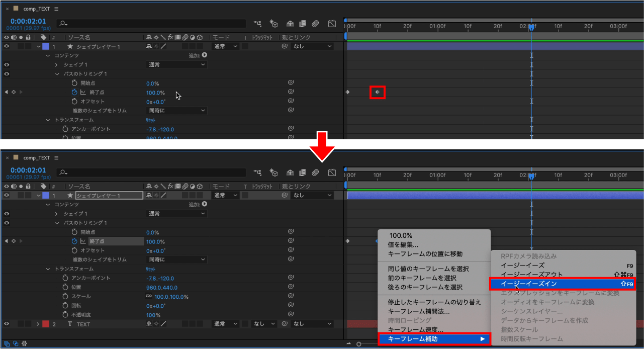644x349 pixels.
Task: Click 開始点 stopwatch in upper panel
Action: [74, 83]
